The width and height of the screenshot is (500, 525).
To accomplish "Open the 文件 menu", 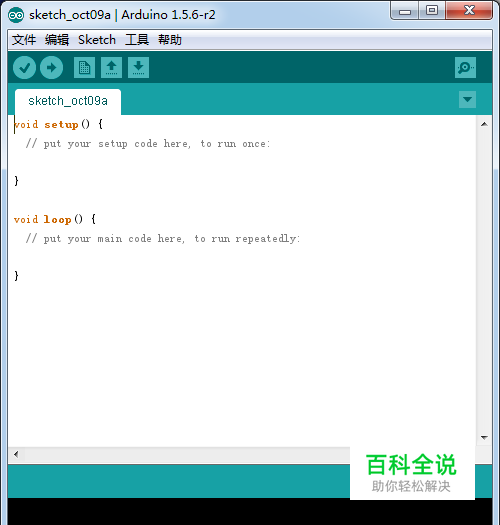I will tap(24, 40).
